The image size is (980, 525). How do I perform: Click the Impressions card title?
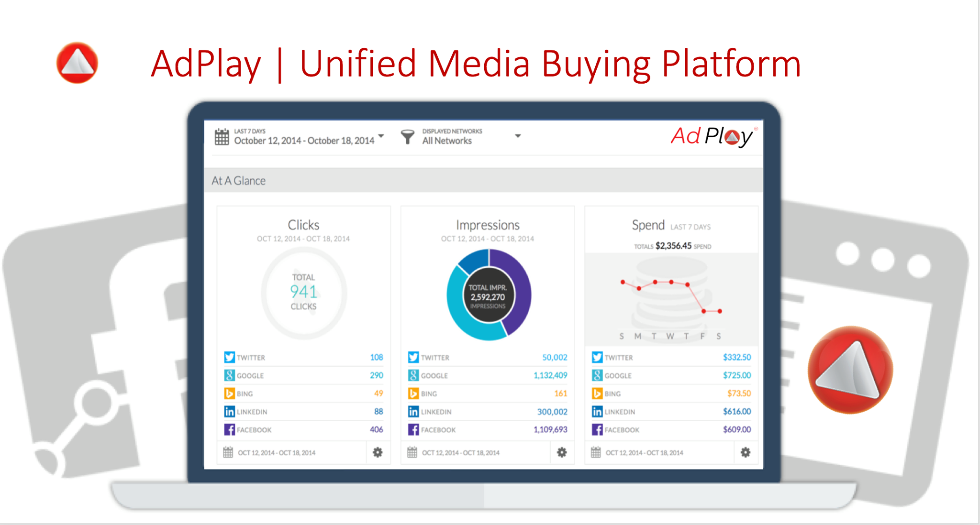tap(488, 225)
